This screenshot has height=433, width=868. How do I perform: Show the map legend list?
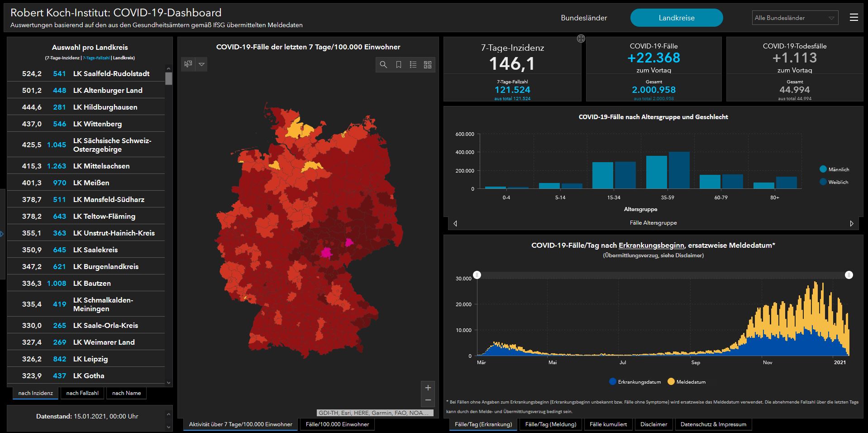point(413,65)
